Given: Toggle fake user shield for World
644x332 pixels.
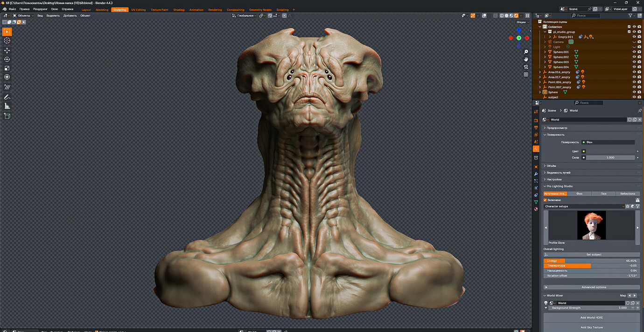Looking at the screenshot, I should (x=630, y=119).
